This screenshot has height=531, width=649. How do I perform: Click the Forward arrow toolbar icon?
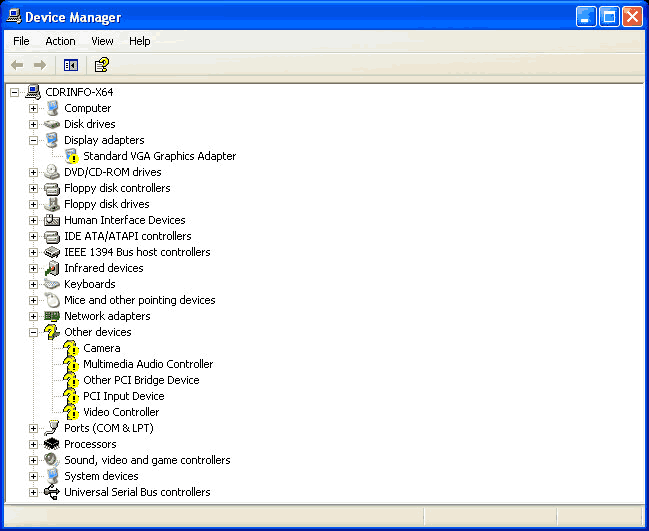tap(40, 65)
